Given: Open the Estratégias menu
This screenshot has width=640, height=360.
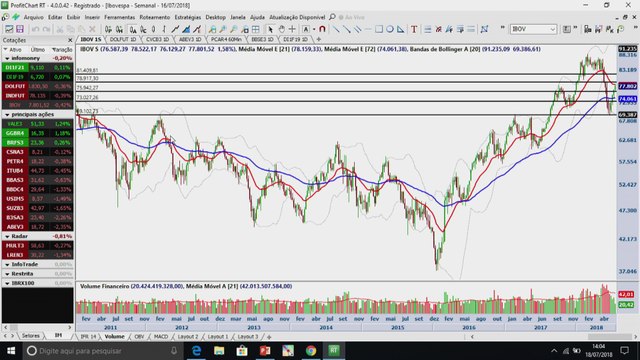Looking at the screenshot, I should [187, 17].
